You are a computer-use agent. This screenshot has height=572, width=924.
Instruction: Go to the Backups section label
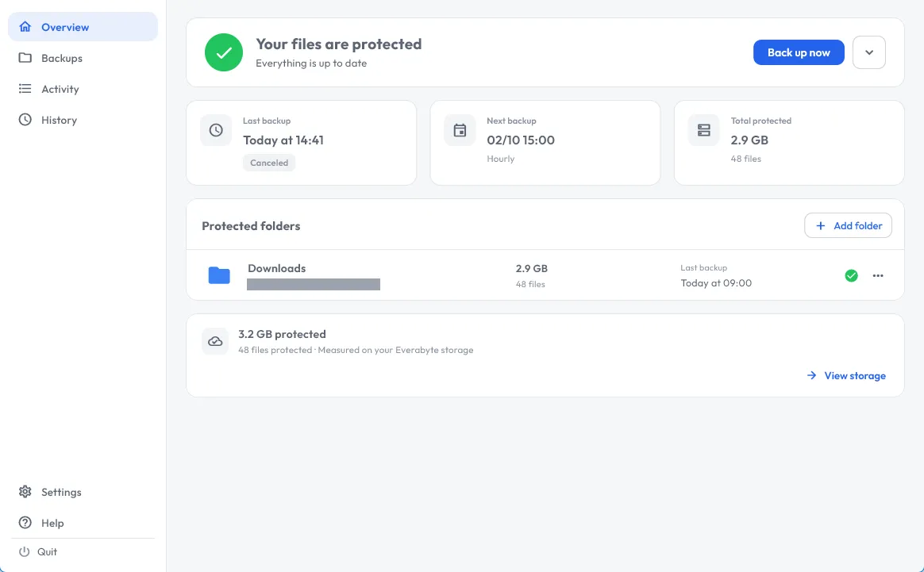(62, 59)
